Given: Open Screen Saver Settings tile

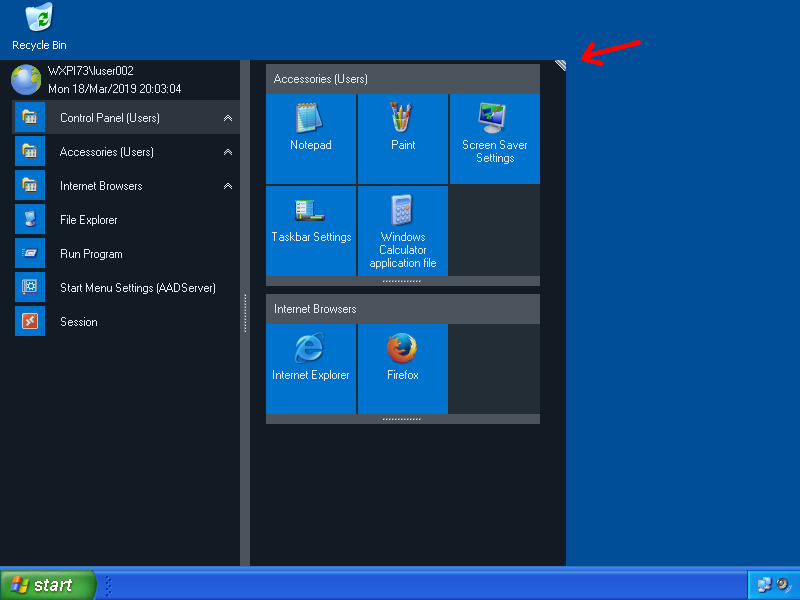Looking at the screenshot, I should tap(495, 139).
